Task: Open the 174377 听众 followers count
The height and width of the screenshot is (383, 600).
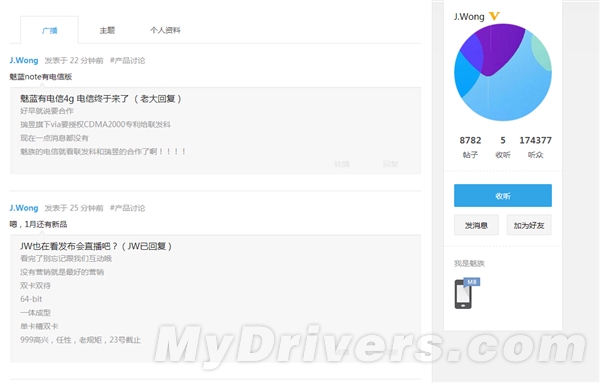Action: [535, 147]
